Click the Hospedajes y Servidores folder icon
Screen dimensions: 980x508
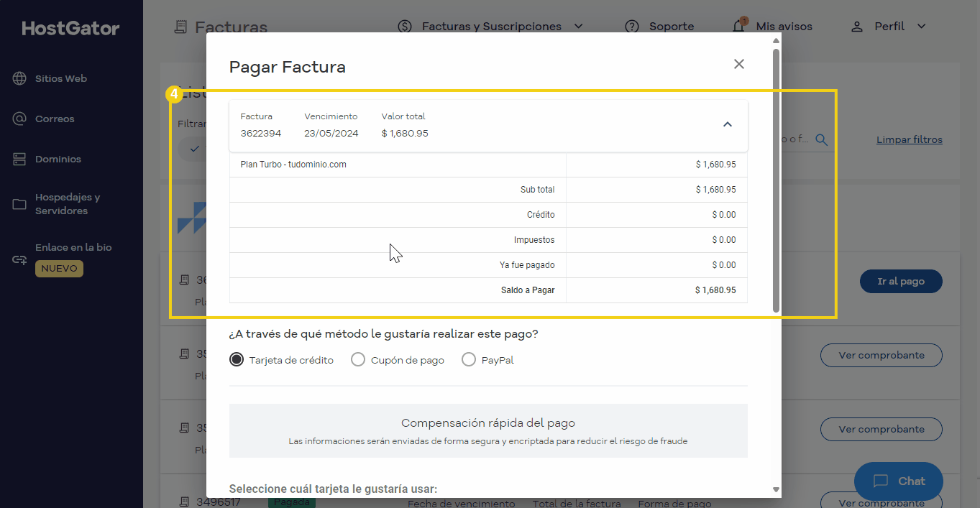click(x=19, y=204)
